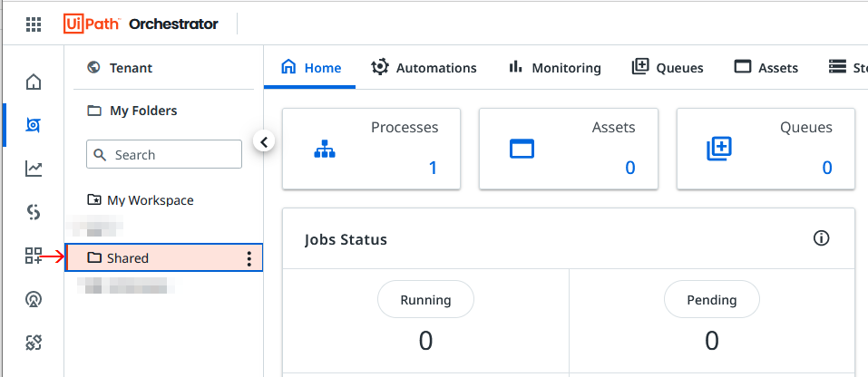The image size is (868, 377).
Task: Click the Processes card title
Action: click(x=405, y=127)
